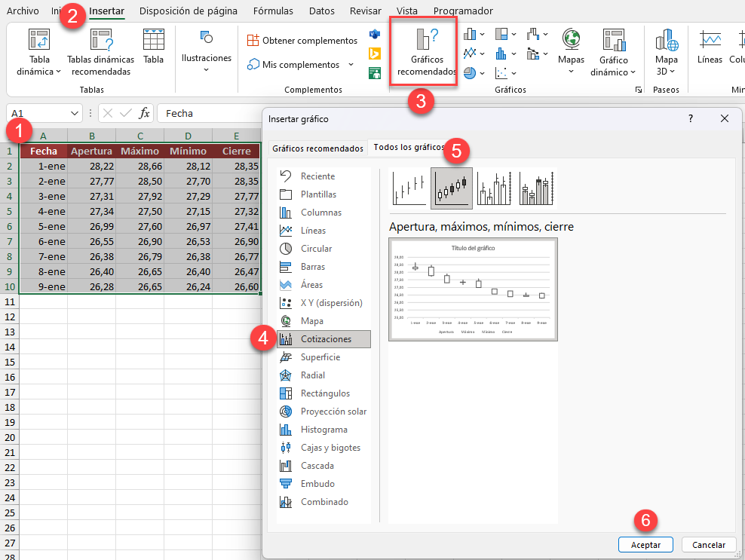This screenshot has height=560, width=745.
Task: Go to the Revisar tab
Action: click(x=366, y=11)
